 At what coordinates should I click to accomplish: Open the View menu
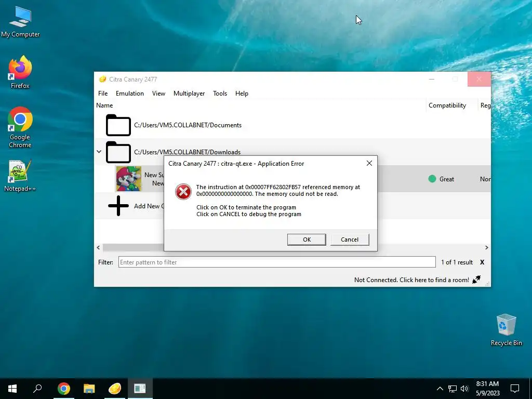(158, 94)
